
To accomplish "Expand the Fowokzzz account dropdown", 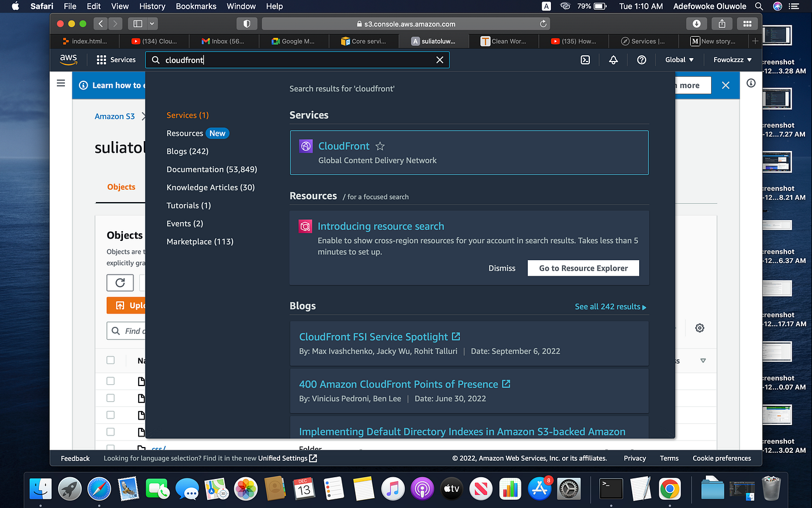I will [733, 60].
